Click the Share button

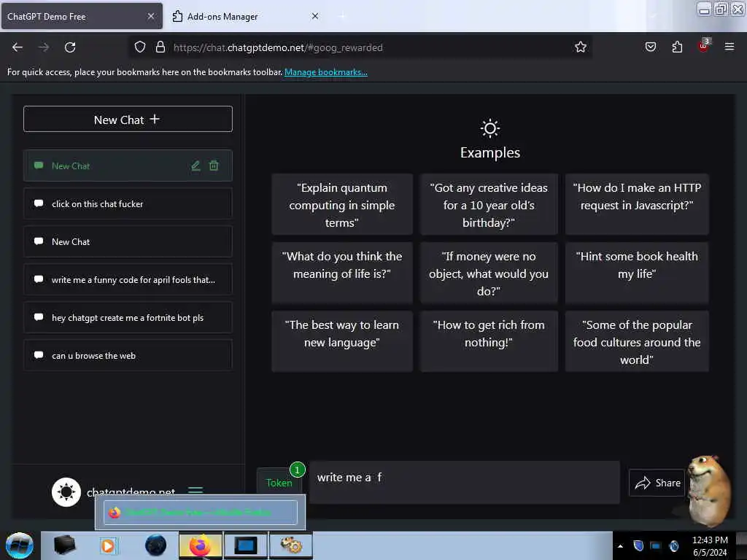[657, 483]
